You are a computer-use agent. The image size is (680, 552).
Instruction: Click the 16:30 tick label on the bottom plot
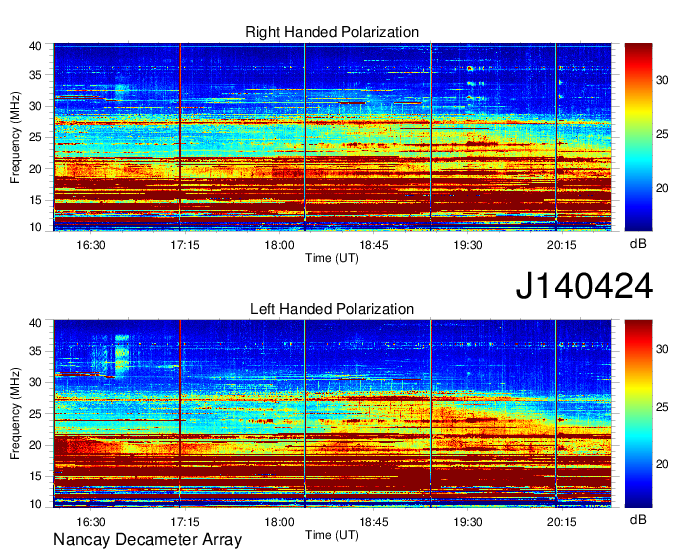click(x=91, y=522)
